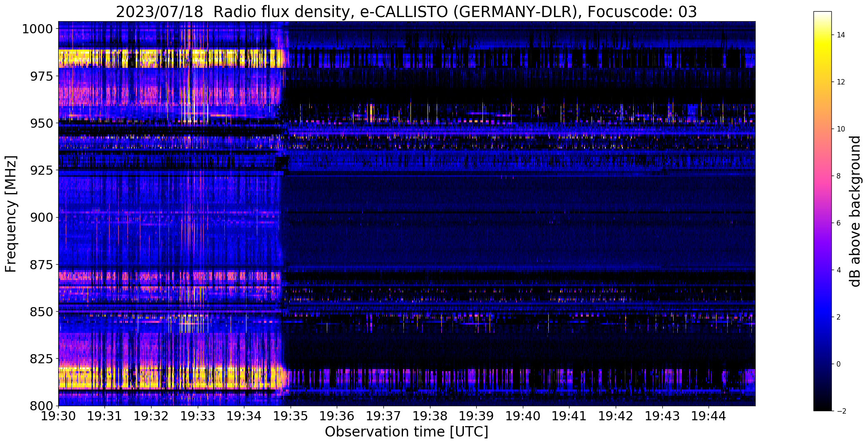Screen dimensions: 868x444
Task: Click the 19:42 time tick label
Action: [x=616, y=416]
